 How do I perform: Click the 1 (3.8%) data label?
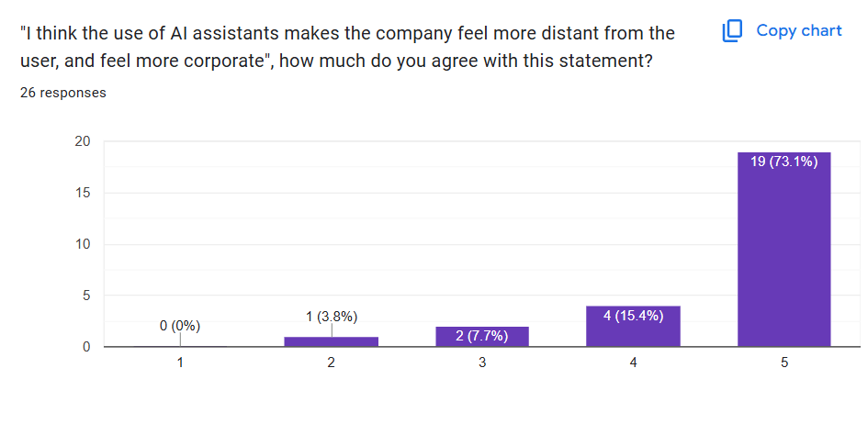pyautogui.click(x=332, y=317)
